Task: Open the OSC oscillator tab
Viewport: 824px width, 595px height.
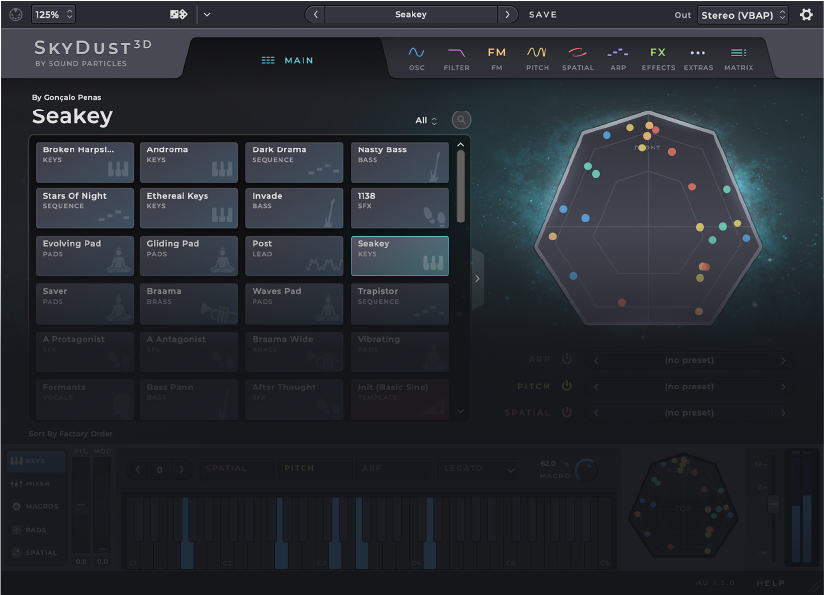Action: (x=416, y=59)
